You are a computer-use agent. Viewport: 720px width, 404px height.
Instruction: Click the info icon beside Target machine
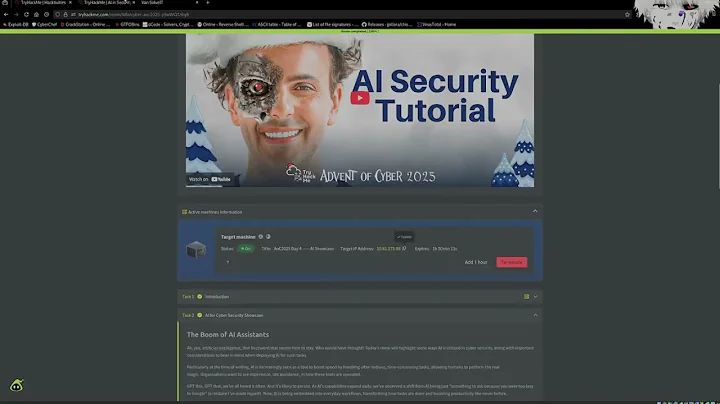(x=260, y=237)
